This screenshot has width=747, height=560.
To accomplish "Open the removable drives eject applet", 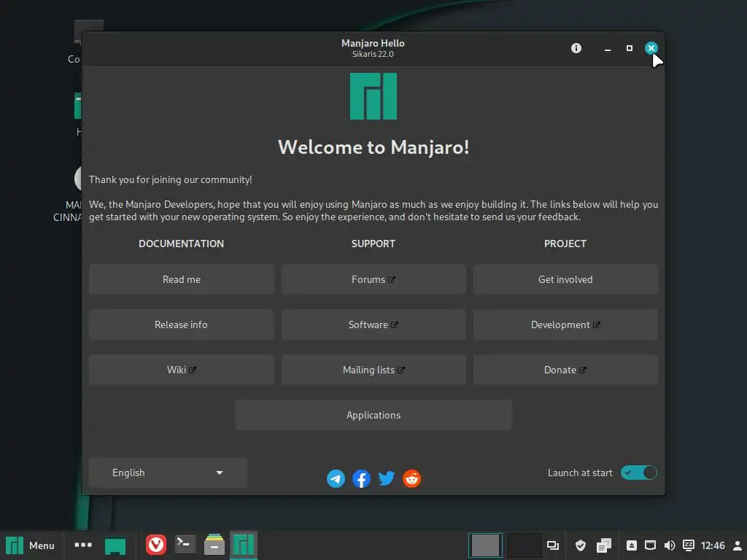I will click(x=632, y=545).
